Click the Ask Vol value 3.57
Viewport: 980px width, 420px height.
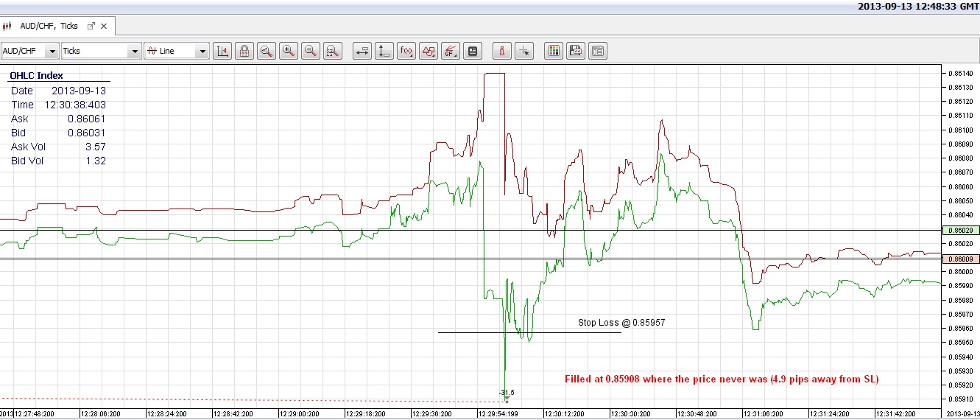(95, 147)
